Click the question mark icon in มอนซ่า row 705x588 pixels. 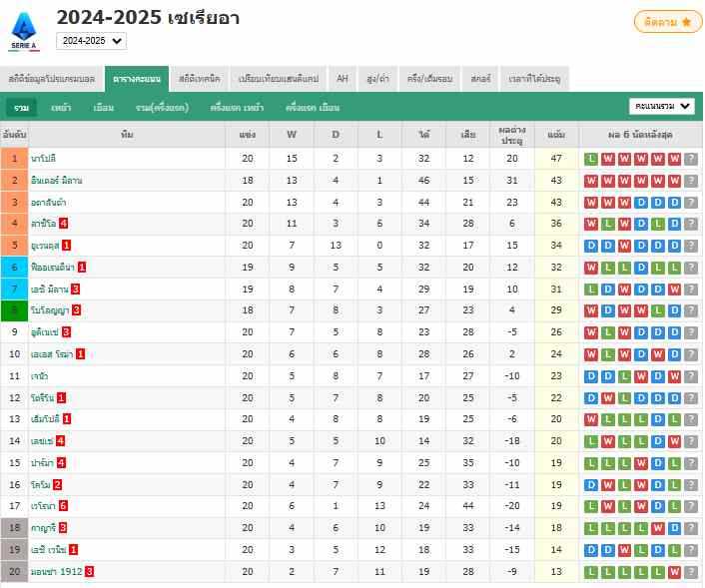[x=690, y=572]
